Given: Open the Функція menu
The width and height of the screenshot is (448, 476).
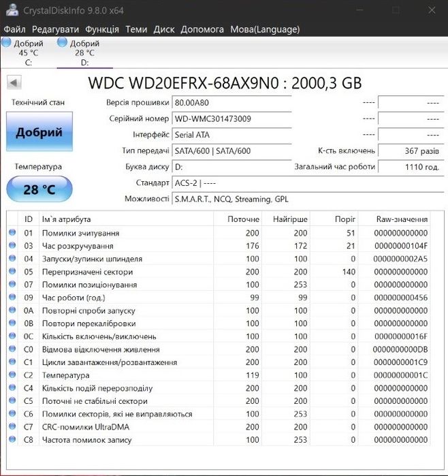Looking at the screenshot, I should point(102,29).
